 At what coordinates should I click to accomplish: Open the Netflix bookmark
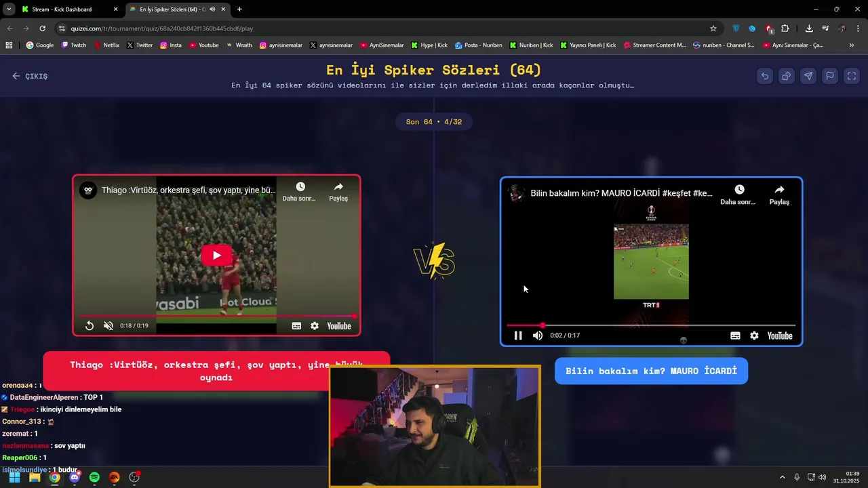106,45
